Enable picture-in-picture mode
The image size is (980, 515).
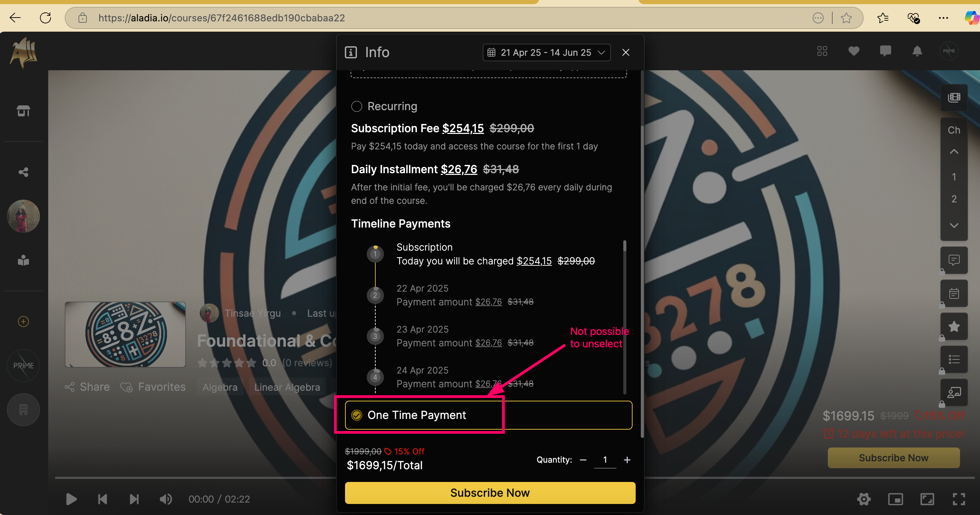pos(896,499)
